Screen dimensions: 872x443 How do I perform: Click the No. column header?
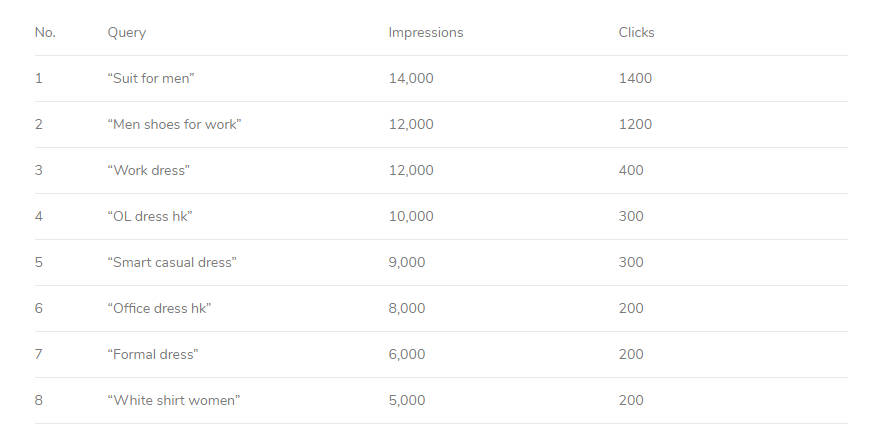[x=45, y=32]
